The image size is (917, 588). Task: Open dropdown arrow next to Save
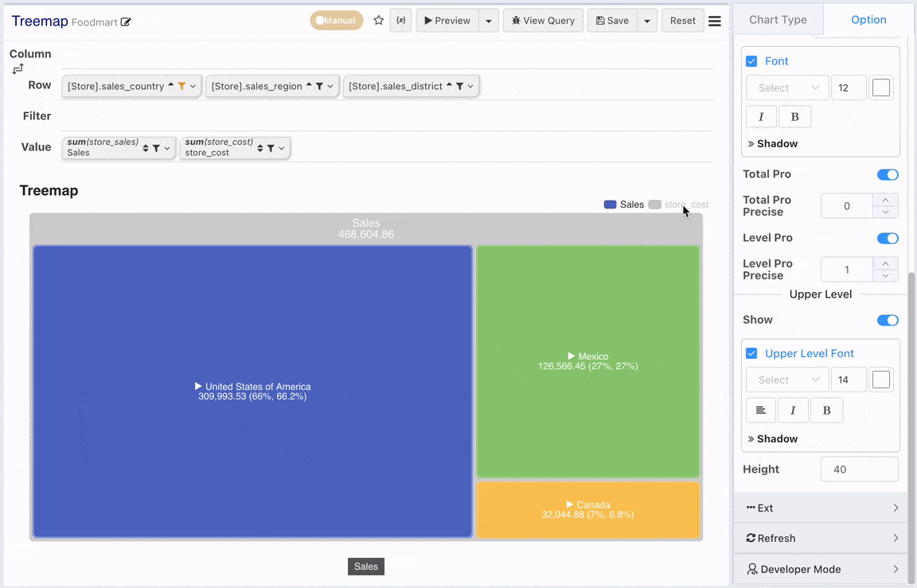click(x=647, y=21)
